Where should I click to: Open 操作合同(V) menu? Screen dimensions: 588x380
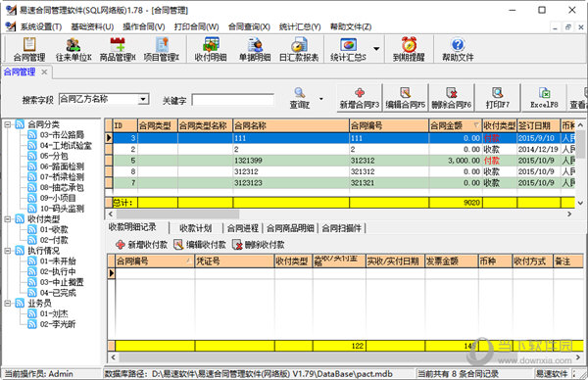(x=144, y=26)
